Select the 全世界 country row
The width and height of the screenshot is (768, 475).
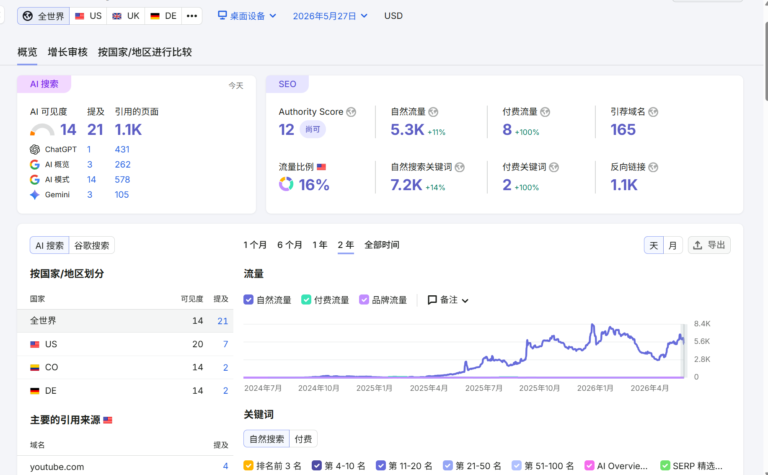coord(125,321)
